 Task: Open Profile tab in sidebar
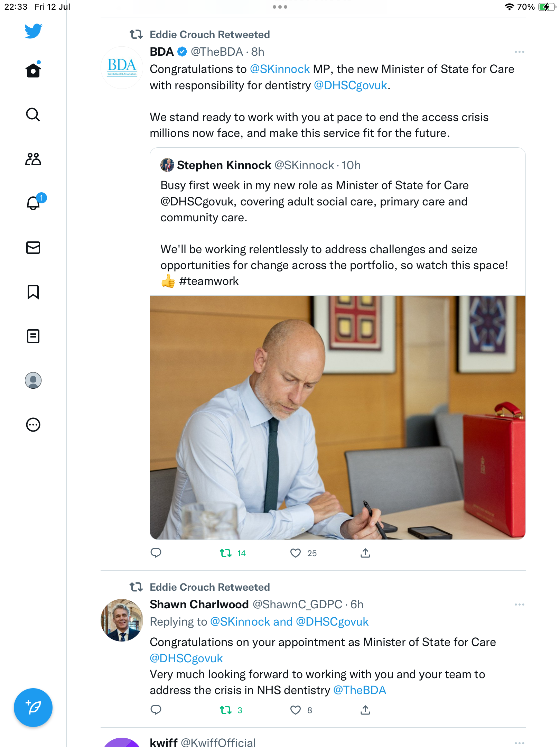coord(33,380)
